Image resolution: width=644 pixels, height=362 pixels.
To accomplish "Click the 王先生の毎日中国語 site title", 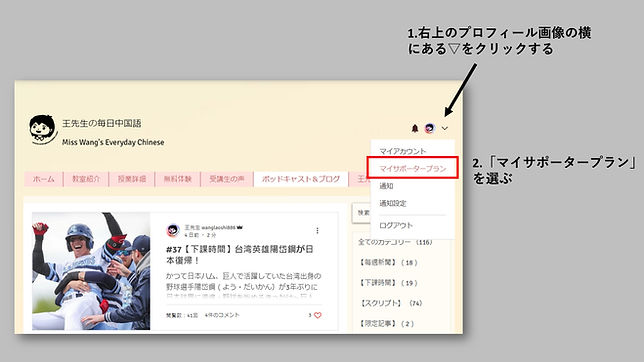I will click(x=102, y=123).
